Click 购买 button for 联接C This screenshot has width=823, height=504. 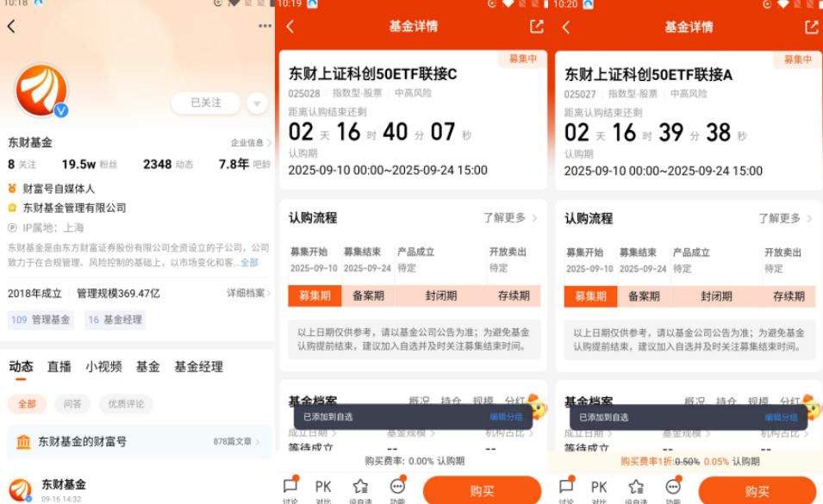482,491
